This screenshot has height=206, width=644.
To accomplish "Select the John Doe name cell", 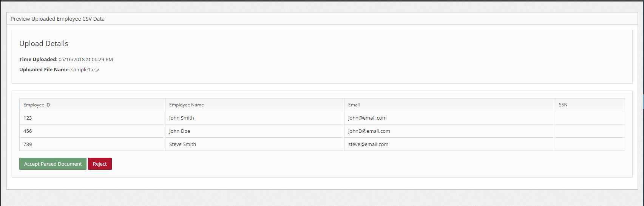I will coord(255,131).
